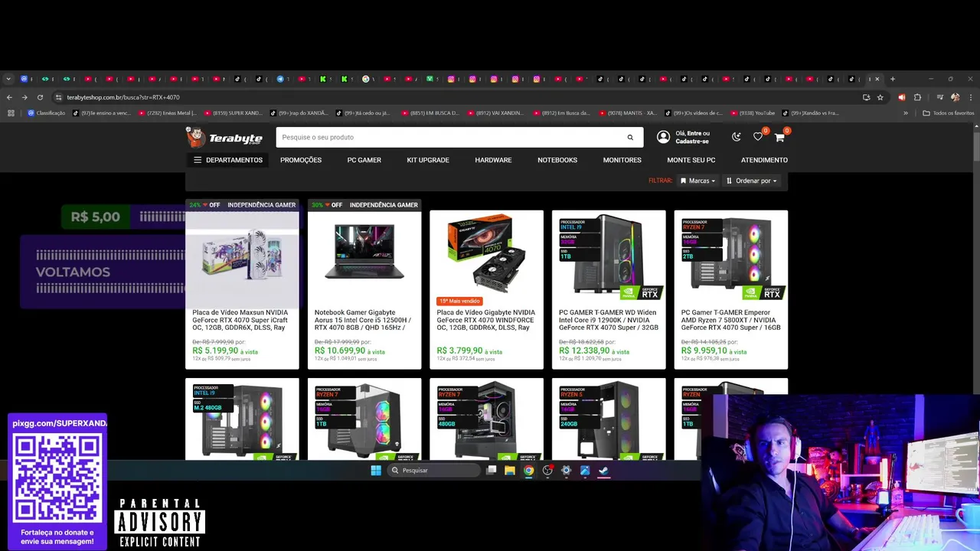Screen dimensions: 980x551
Task: Click the Notebook Gamer Gigabyte Aorus 15 title
Action: tap(363, 320)
